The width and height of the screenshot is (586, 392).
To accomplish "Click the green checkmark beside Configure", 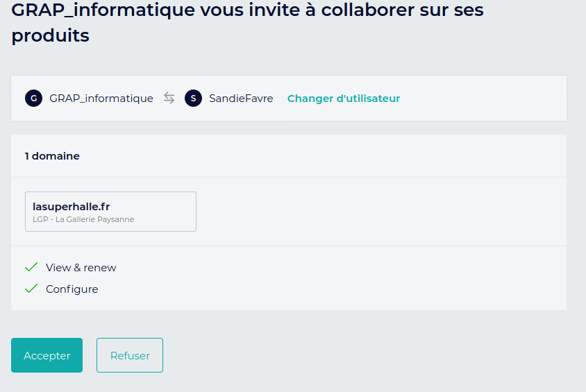I will pyautogui.click(x=31, y=289).
